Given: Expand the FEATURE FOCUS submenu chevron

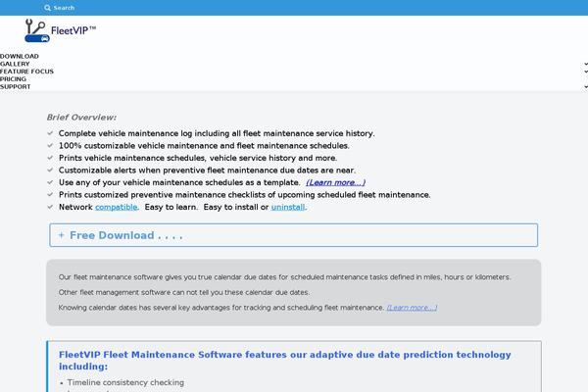Looking at the screenshot, I should coord(586,72).
